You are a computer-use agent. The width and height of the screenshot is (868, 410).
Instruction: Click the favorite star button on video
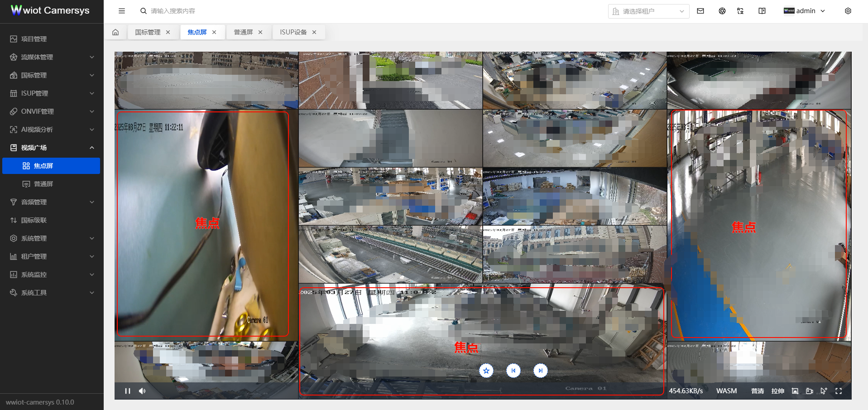click(x=486, y=371)
